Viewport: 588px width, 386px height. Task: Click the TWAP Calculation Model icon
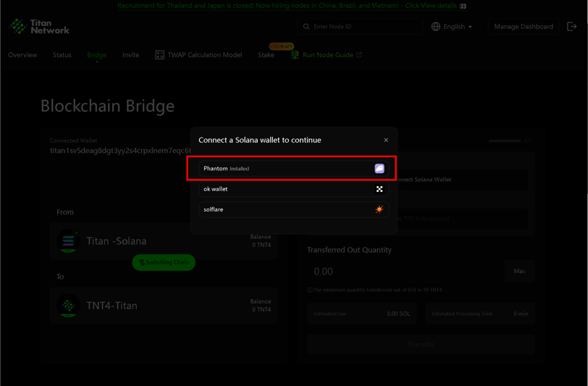point(160,55)
